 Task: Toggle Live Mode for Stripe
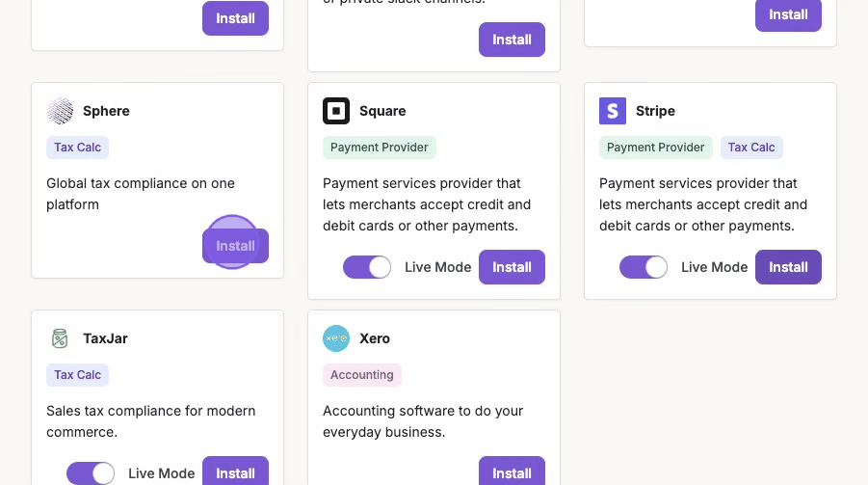tap(644, 267)
